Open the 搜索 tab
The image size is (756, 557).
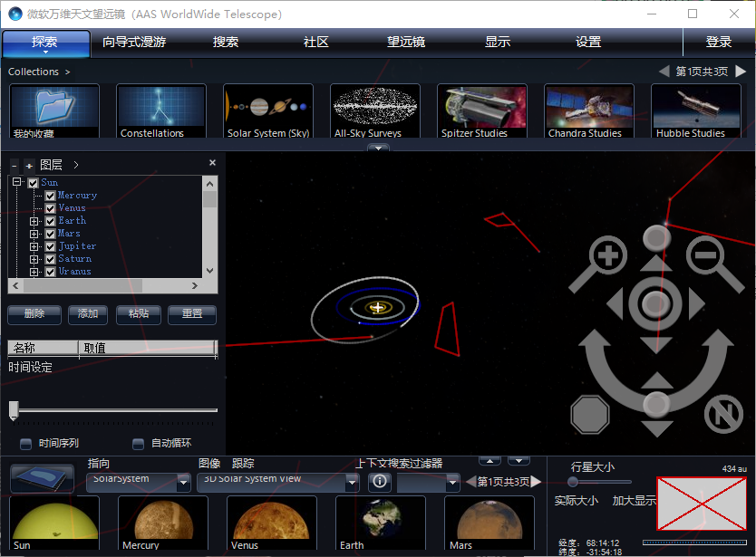225,42
